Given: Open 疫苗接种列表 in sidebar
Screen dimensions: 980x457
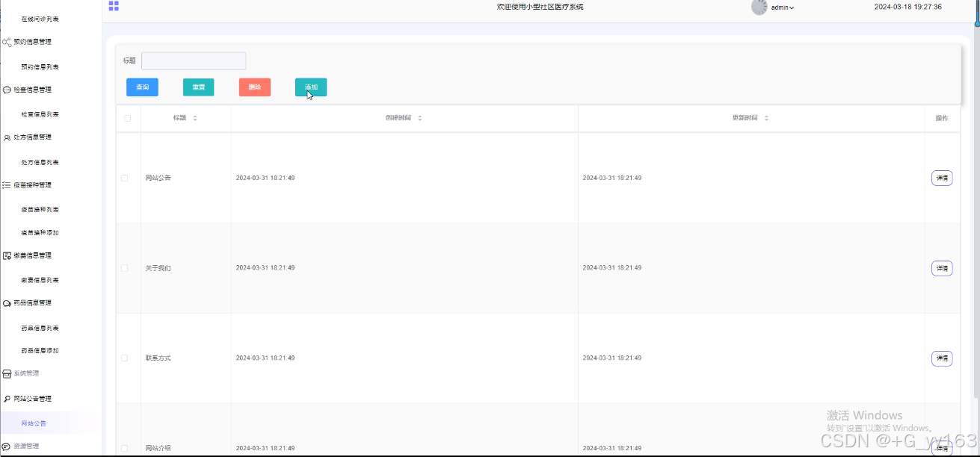Looking at the screenshot, I should [40, 210].
